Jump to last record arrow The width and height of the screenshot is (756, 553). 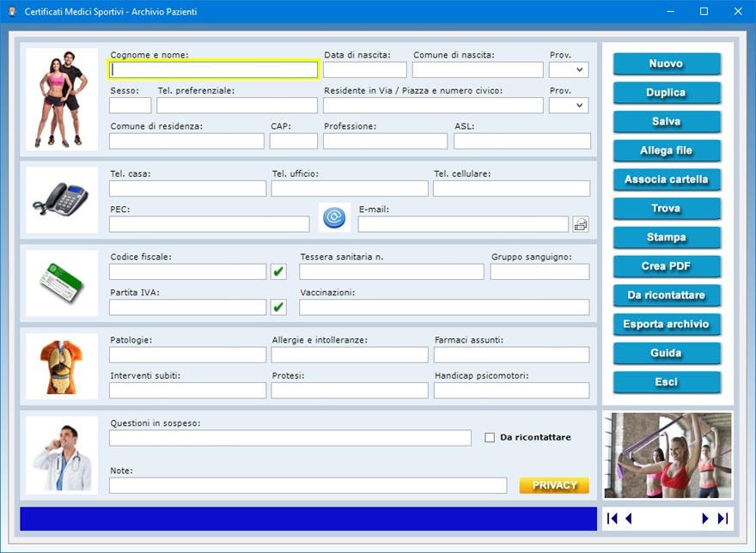(722, 519)
